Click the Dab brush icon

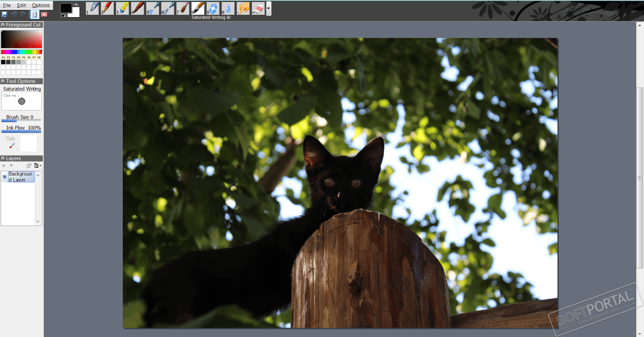point(12,146)
